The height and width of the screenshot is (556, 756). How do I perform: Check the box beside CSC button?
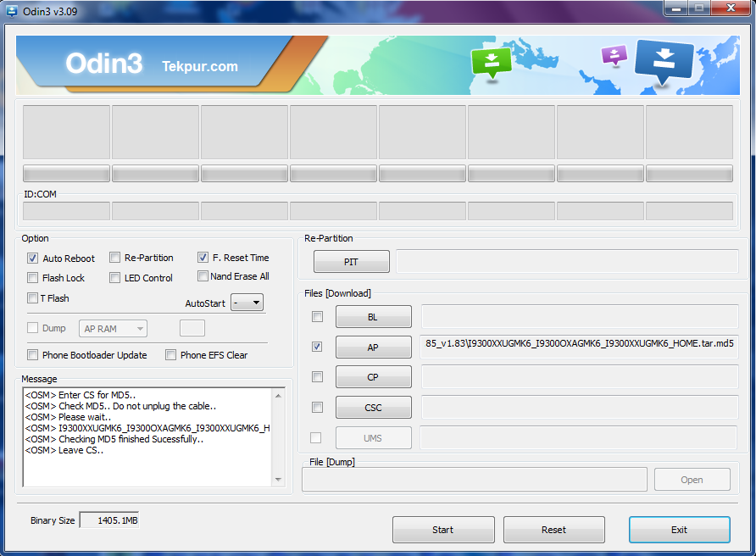click(x=317, y=408)
